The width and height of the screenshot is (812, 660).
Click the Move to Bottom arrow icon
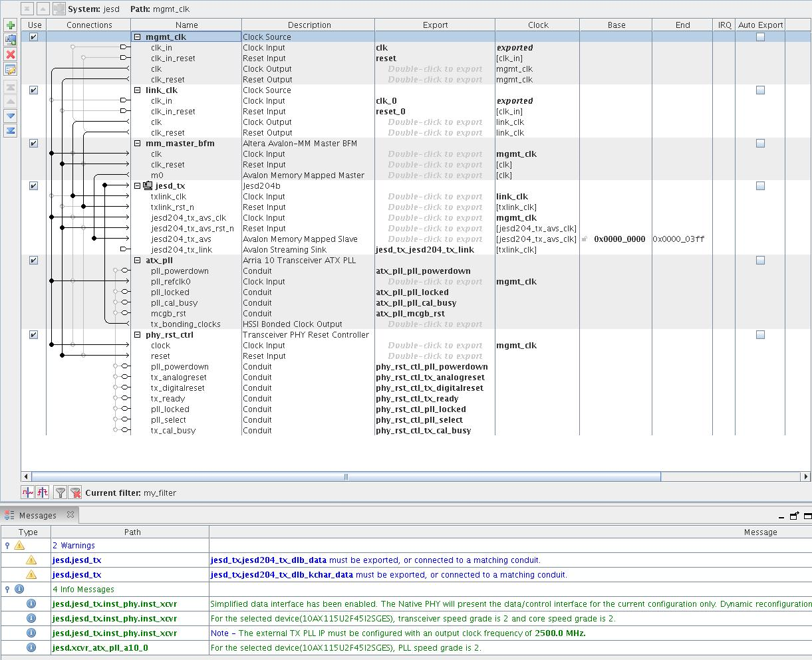point(11,130)
